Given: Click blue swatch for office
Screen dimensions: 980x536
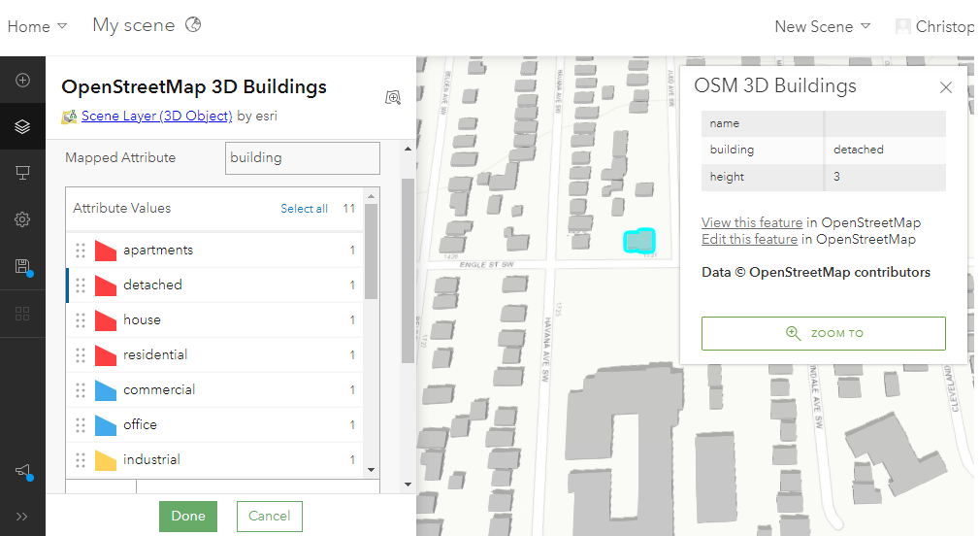Looking at the screenshot, I should tap(106, 425).
